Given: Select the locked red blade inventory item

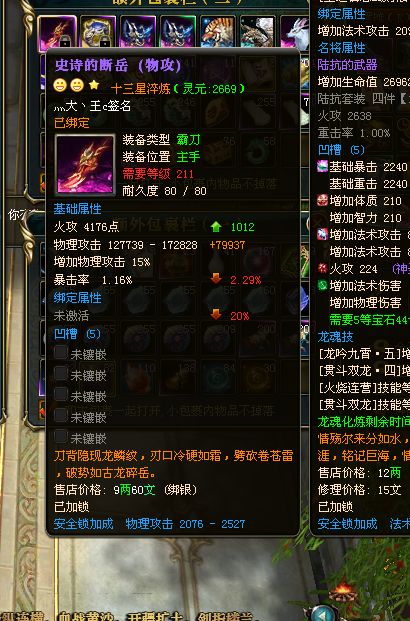Looking at the screenshot, I should tap(57, 32).
